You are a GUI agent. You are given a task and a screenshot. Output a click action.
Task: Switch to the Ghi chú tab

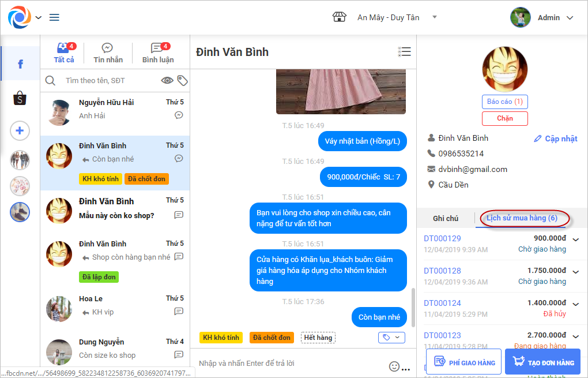[446, 218]
